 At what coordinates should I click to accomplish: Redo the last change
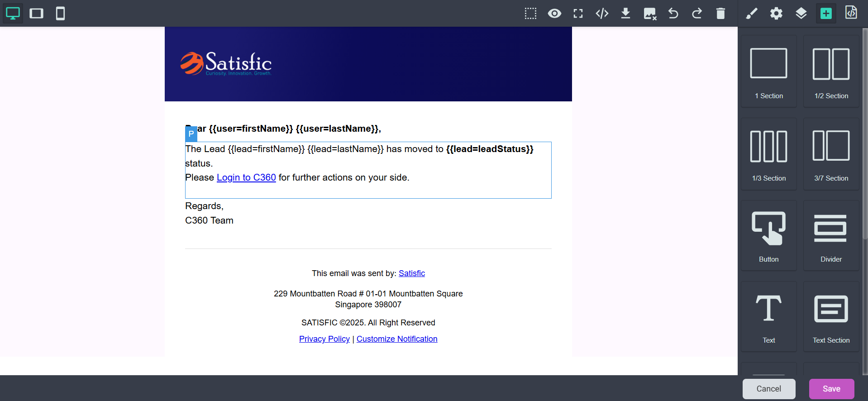tap(697, 14)
